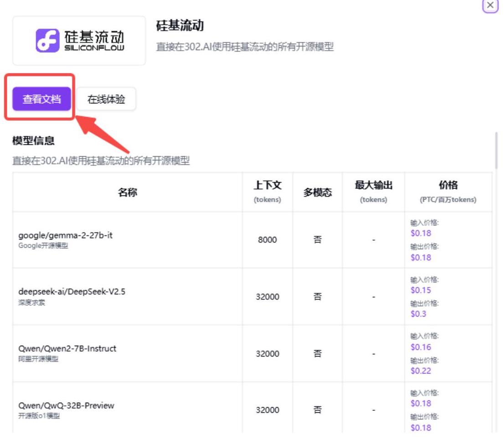Viewport: 504px width, 445px height.
Task: Click Qwen2-7B's $0.22 output price
Action: click(421, 370)
